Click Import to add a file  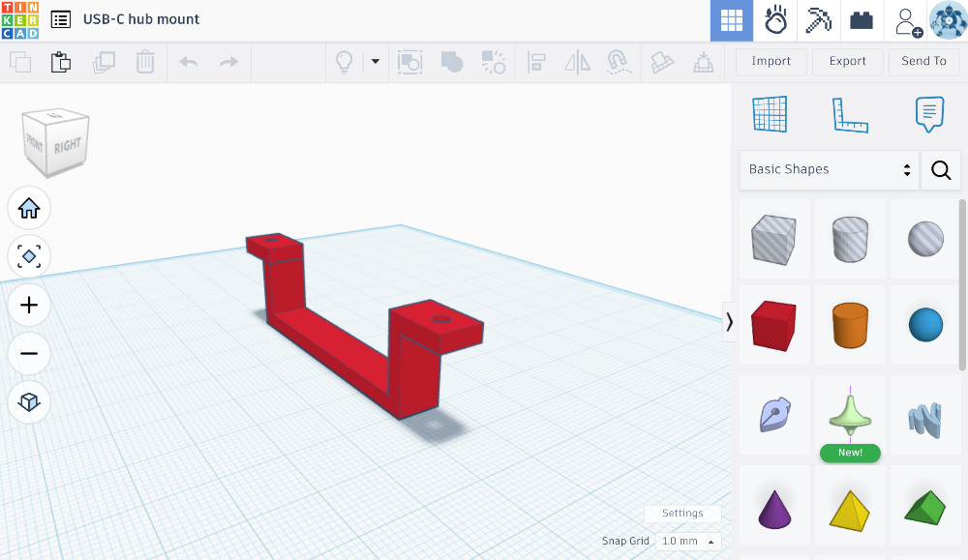coord(771,61)
